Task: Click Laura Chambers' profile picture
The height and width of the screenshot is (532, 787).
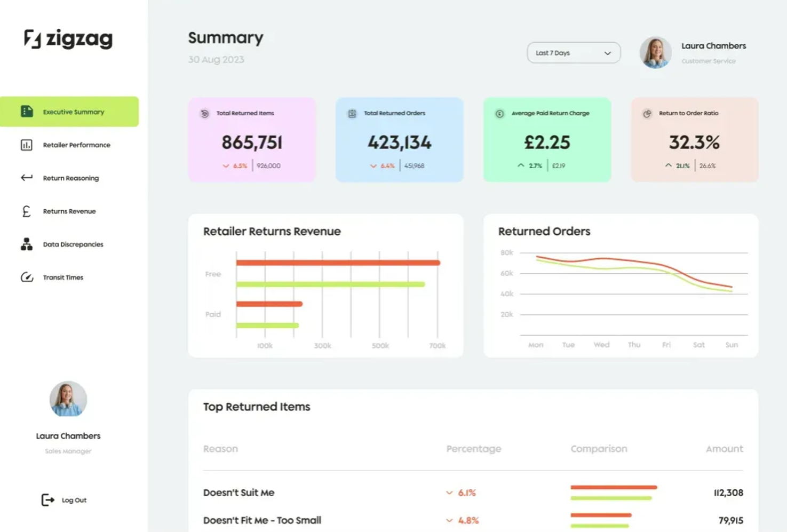Action: coord(655,52)
